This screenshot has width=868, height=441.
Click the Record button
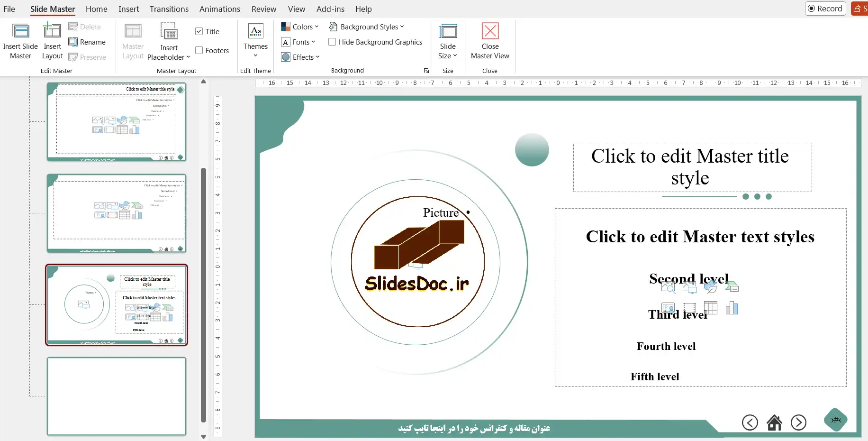(x=825, y=9)
